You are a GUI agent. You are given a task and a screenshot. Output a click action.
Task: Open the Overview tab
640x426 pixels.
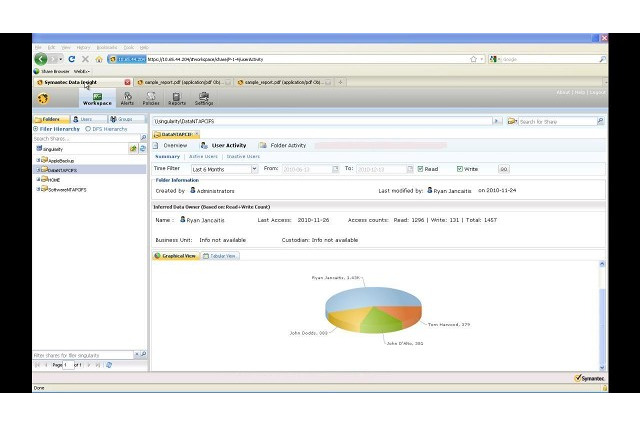tap(171, 145)
